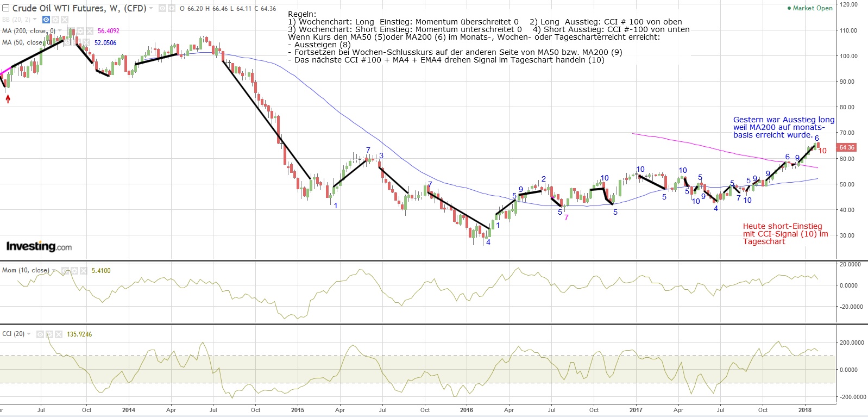Open CCI (20) indicator settings gear
Image resolution: width=868 pixels, height=417 pixels.
(49, 334)
